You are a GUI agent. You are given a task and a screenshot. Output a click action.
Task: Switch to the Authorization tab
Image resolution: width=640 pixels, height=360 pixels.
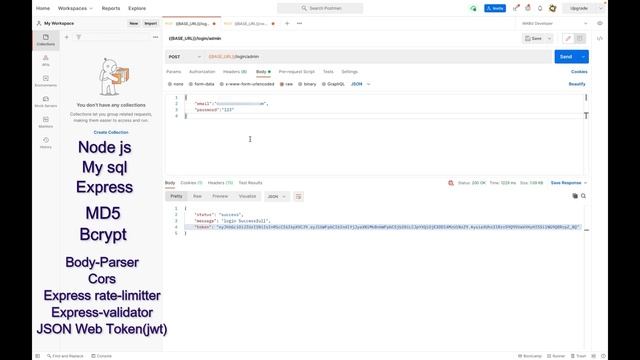pyautogui.click(x=202, y=72)
